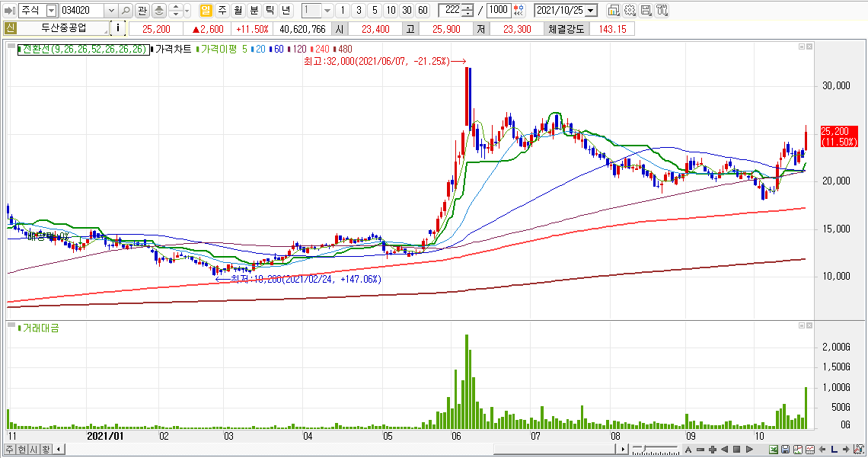Click the text 'A' tool in bottom bar

[688, 449]
